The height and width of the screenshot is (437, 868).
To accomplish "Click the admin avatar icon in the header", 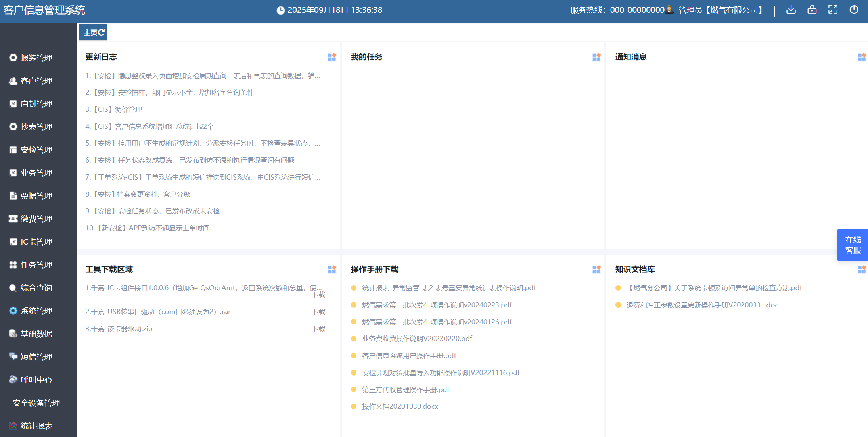I will pos(669,10).
